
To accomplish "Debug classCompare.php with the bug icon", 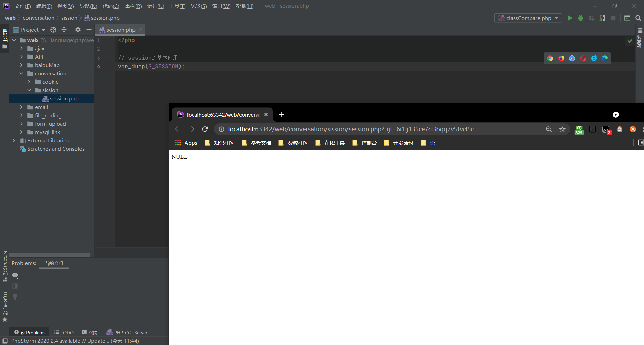I will 581,18.
